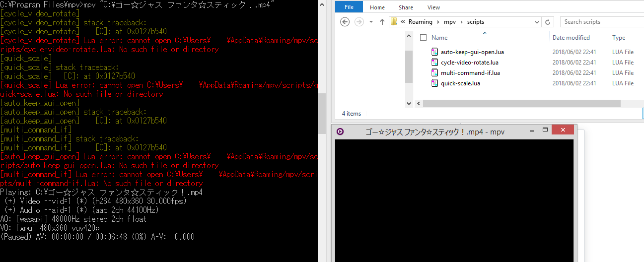Image resolution: width=644 pixels, height=262 pixels.
Task: Select auto-keep-gui-open.lua file icon
Action: click(x=435, y=52)
